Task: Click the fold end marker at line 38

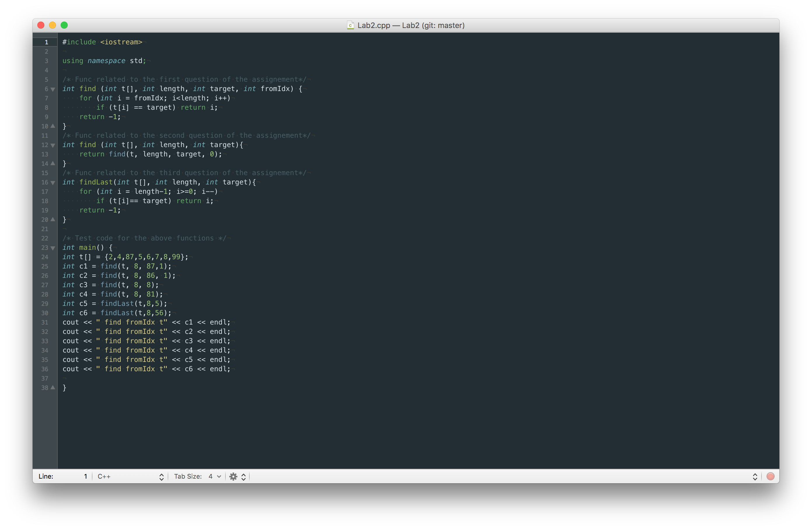Action: point(53,387)
